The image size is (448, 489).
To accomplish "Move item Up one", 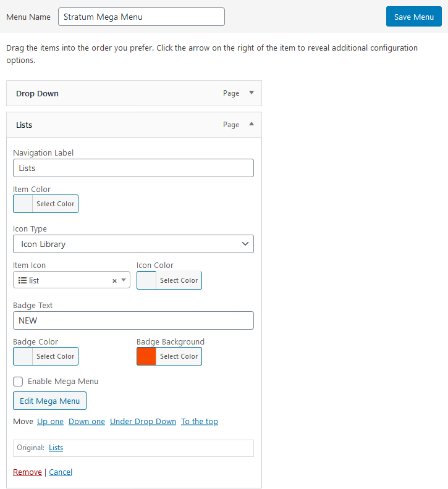I will pyautogui.click(x=50, y=421).
